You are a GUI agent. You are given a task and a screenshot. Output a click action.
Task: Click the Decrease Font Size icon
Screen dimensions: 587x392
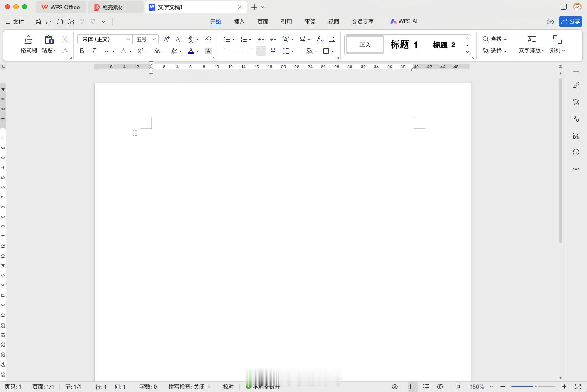click(178, 39)
